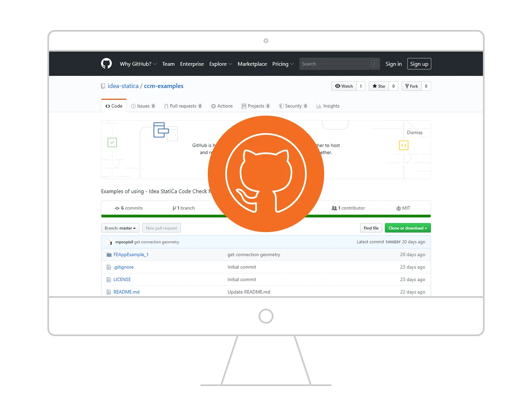
Task: Open the green language bar
Action: point(266,216)
